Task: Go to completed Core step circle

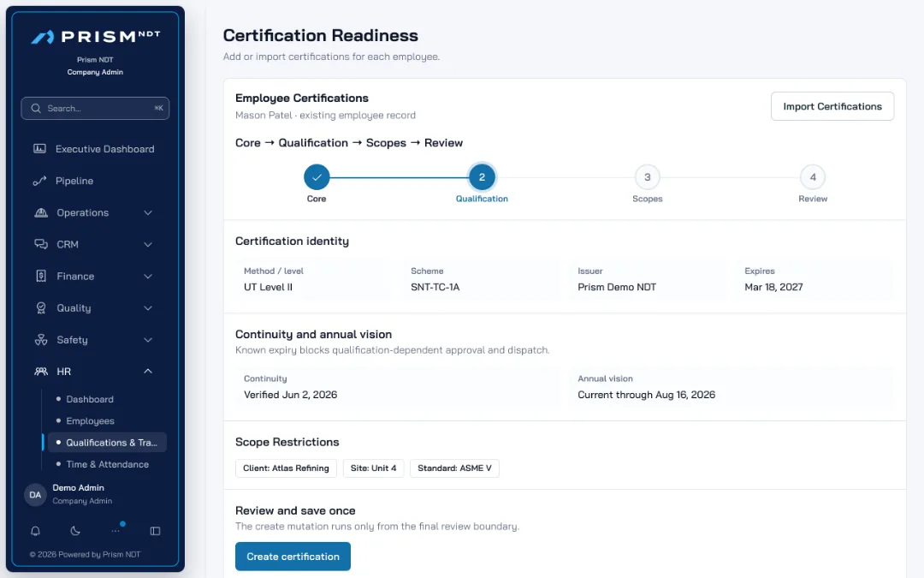Action: pyautogui.click(x=317, y=177)
